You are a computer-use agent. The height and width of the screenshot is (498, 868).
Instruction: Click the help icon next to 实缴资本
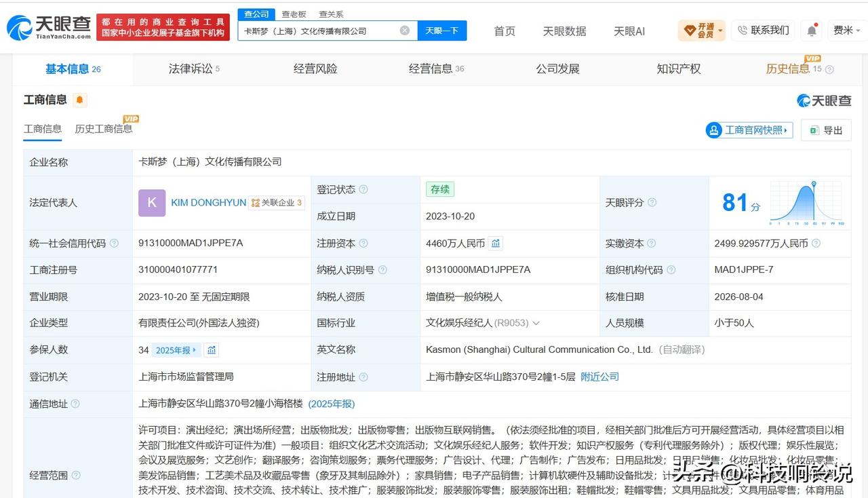[652, 243]
